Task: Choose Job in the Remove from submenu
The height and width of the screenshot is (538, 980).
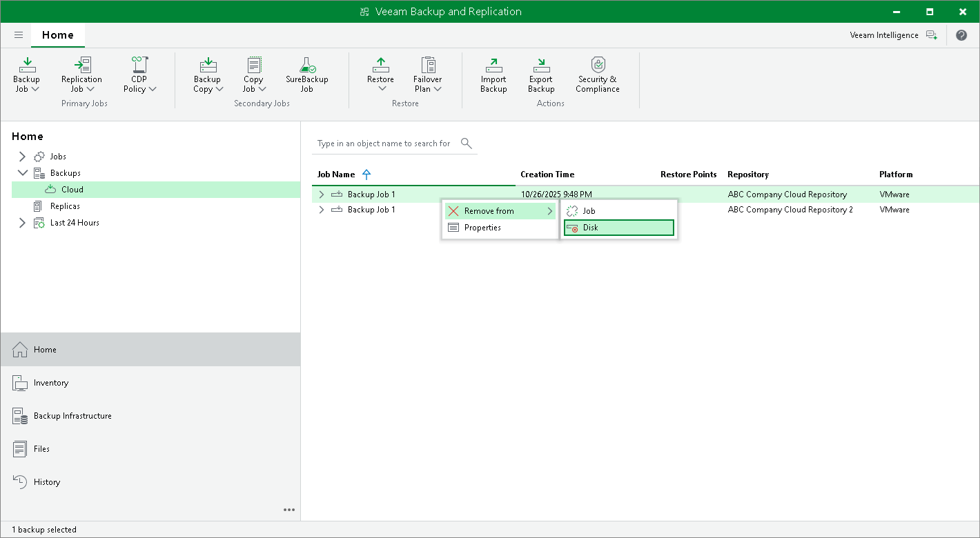Action: 619,211
